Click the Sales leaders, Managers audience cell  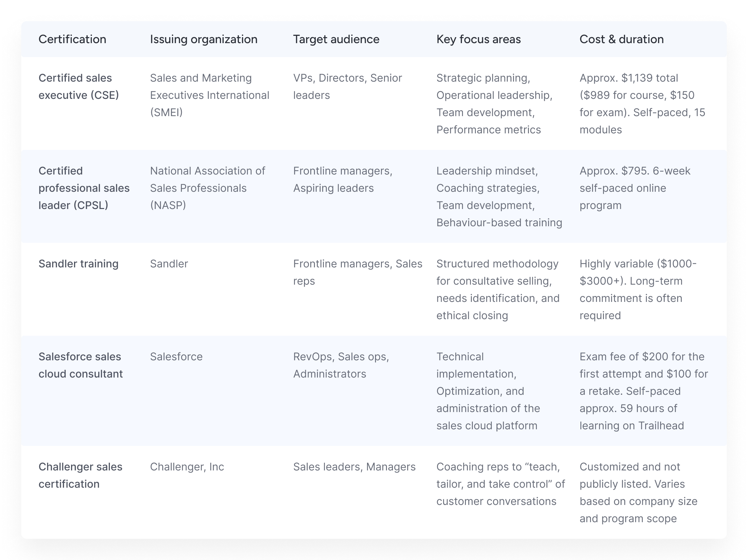coord(354,467)
